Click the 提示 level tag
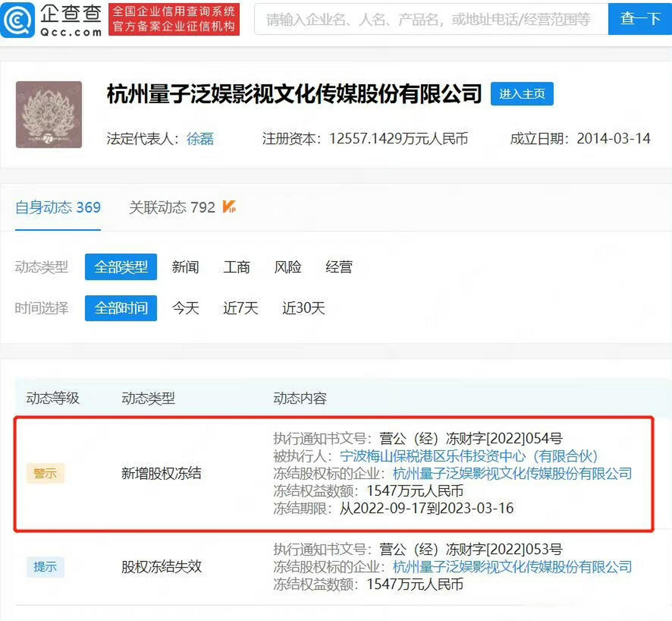 pyautogui.click(x=45, y=567)
